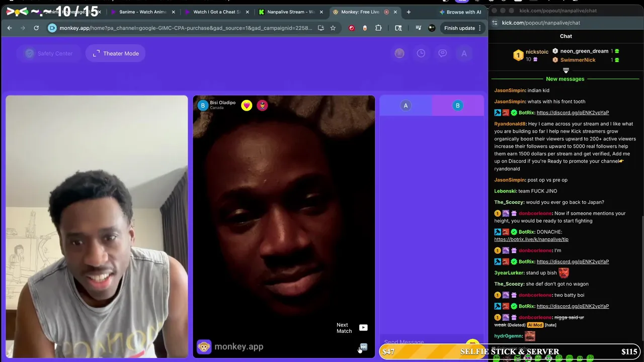Click The_Scoozy on the Japan question
Viewport: 644px width, 362px height.
pos(509,202)
